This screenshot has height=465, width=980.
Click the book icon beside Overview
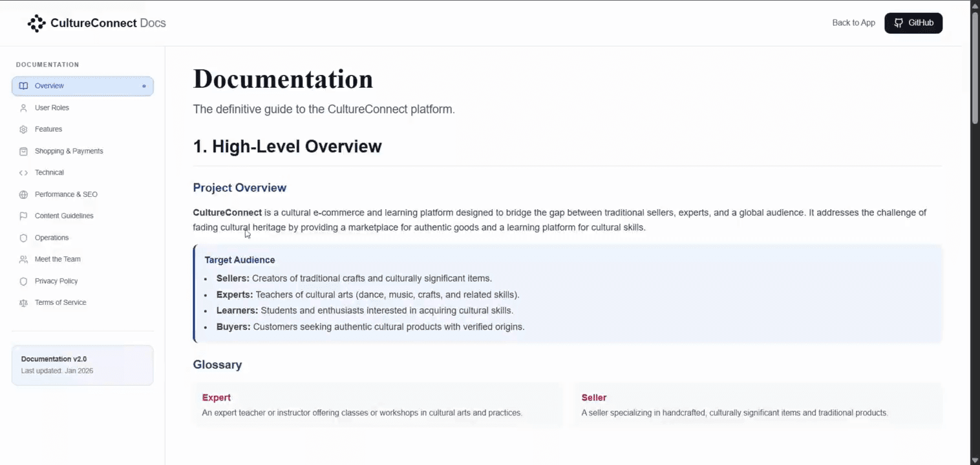point(23,86)
